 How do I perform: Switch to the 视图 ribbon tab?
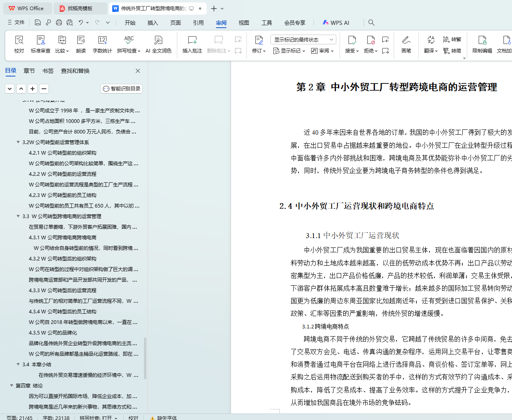pyautogui.click(x=244, y=23)
